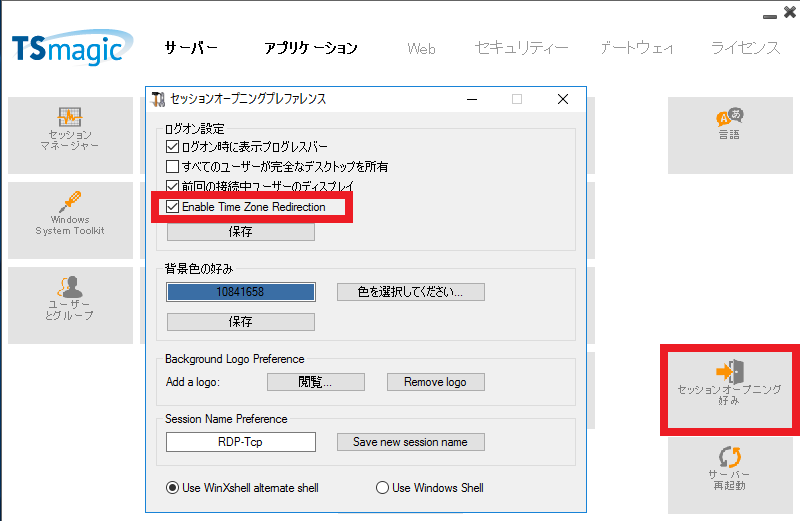The image size is (800, 521).
Task: Click the TSmagic logo
Action: pyautogui.click(x=71, y=48)
